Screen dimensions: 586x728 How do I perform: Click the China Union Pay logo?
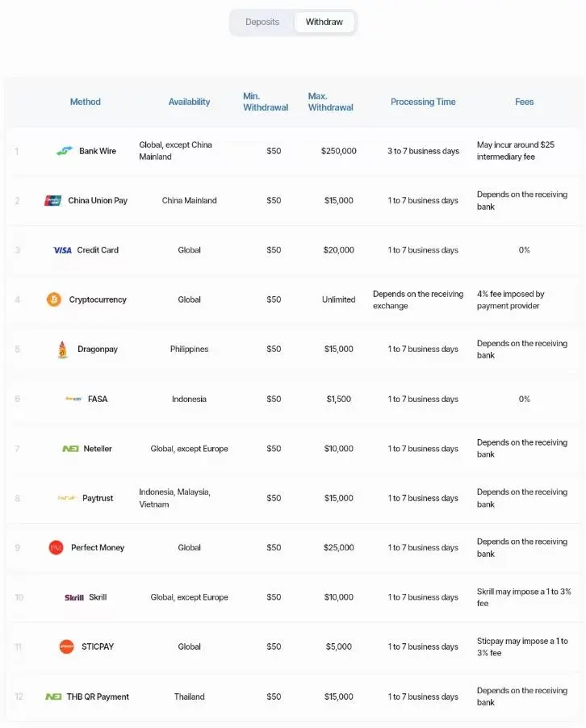(53, 201)
